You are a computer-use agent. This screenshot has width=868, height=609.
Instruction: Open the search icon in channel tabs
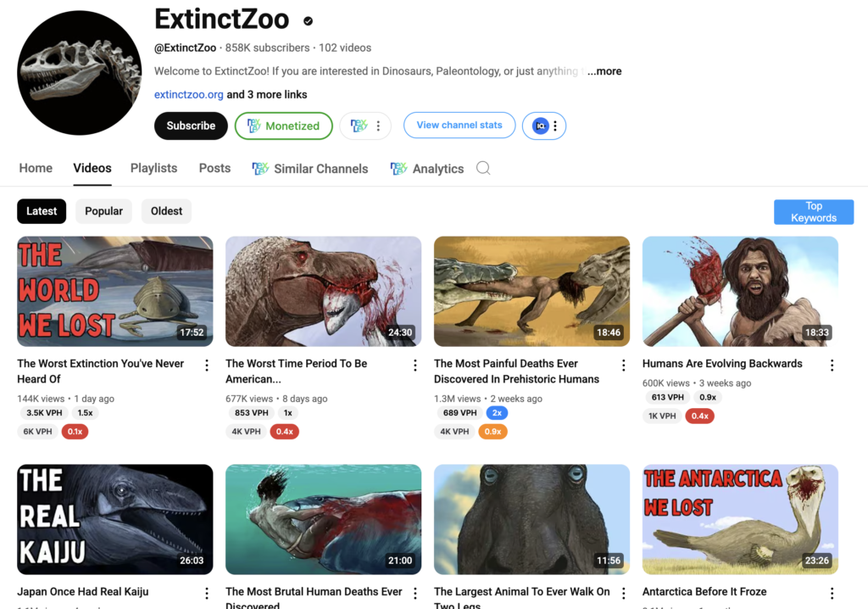click(483, 168)
